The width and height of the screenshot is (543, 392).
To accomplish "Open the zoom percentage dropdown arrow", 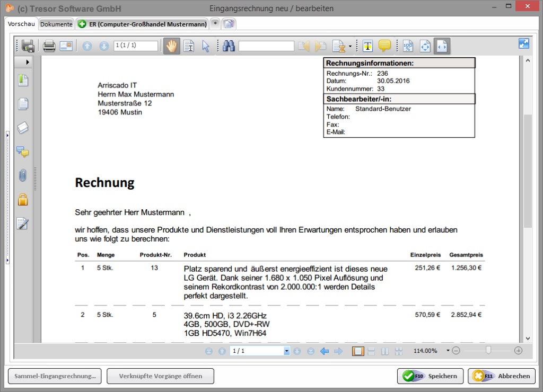I will (x=448, y=351).
